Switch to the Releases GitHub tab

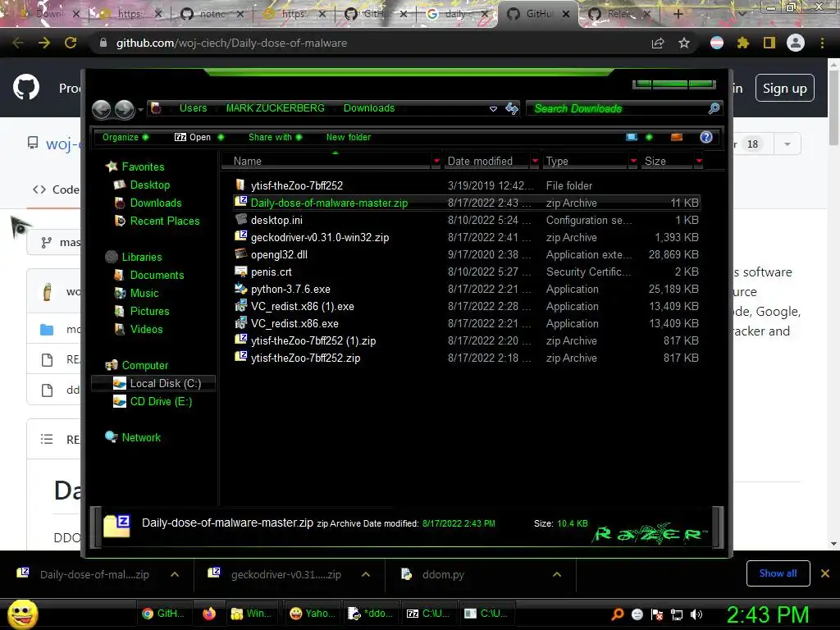(x=619, y=14)
